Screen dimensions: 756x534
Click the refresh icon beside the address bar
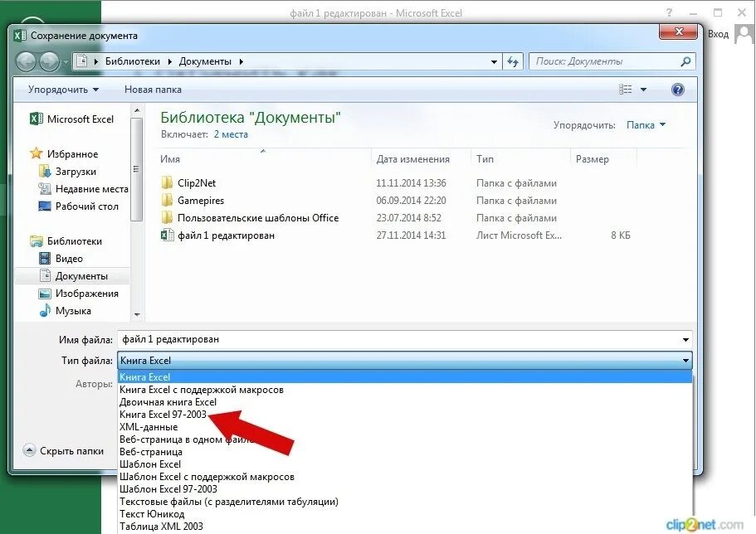[513, 61]
